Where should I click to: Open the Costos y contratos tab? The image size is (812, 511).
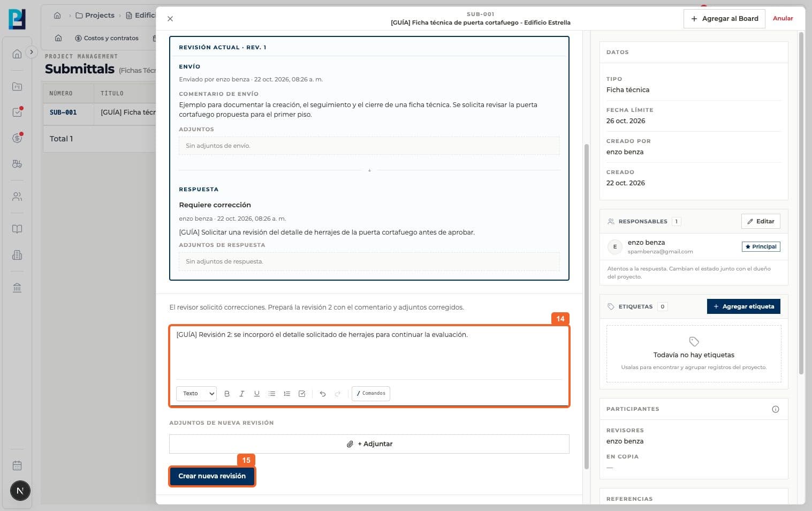click(107, 38)
